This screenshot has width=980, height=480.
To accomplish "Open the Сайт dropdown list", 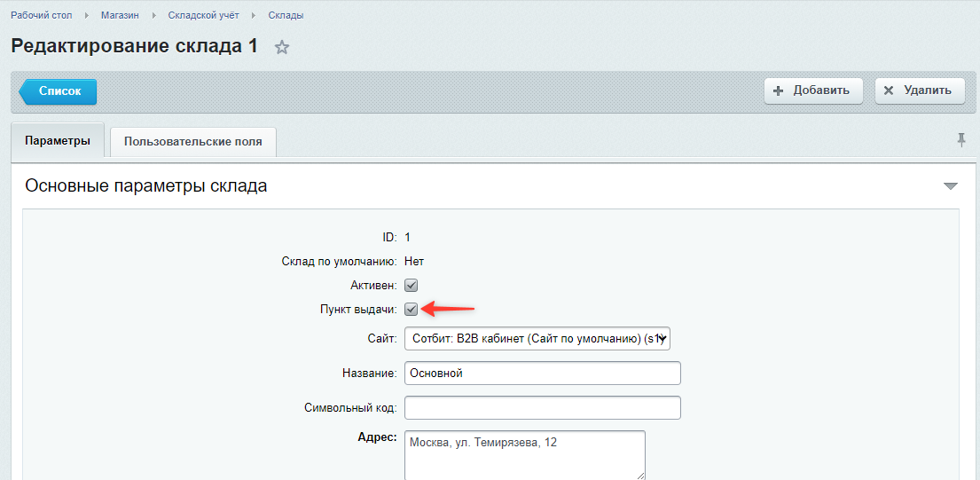I will (x=537, y=339).
